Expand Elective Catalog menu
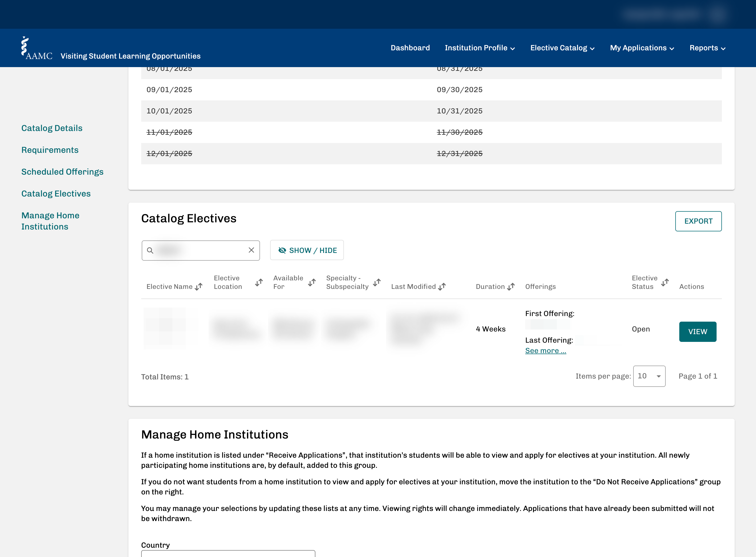Screen dimensions: 756x557 (562, 48)
